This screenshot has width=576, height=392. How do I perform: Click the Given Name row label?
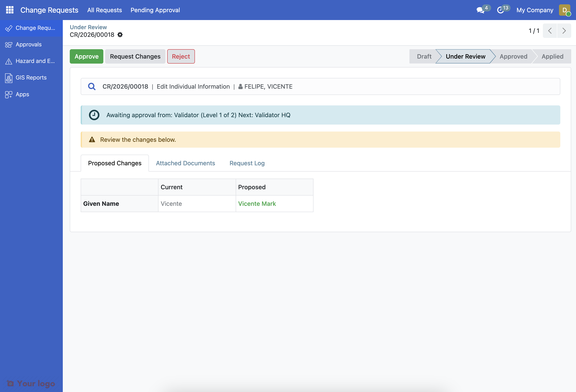101,204
